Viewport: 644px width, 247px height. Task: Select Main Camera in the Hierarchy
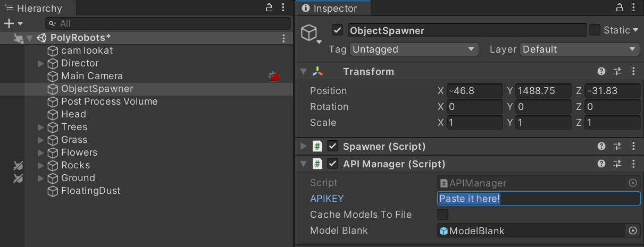point(91,76)
